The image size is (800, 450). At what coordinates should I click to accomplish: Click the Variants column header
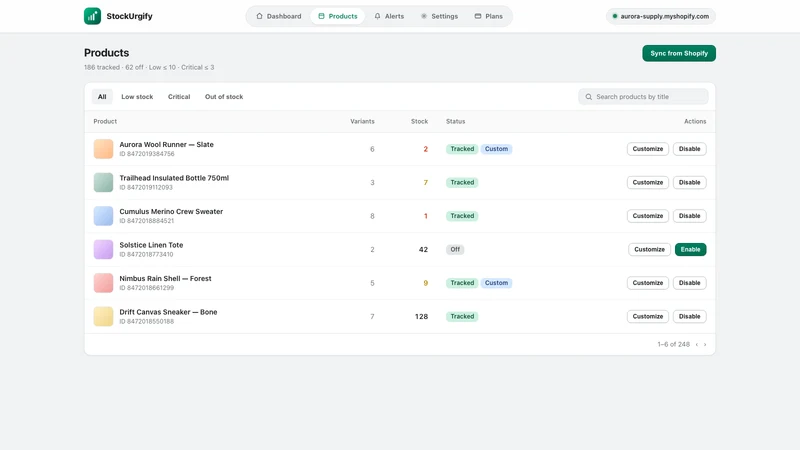tap(362, 121)
